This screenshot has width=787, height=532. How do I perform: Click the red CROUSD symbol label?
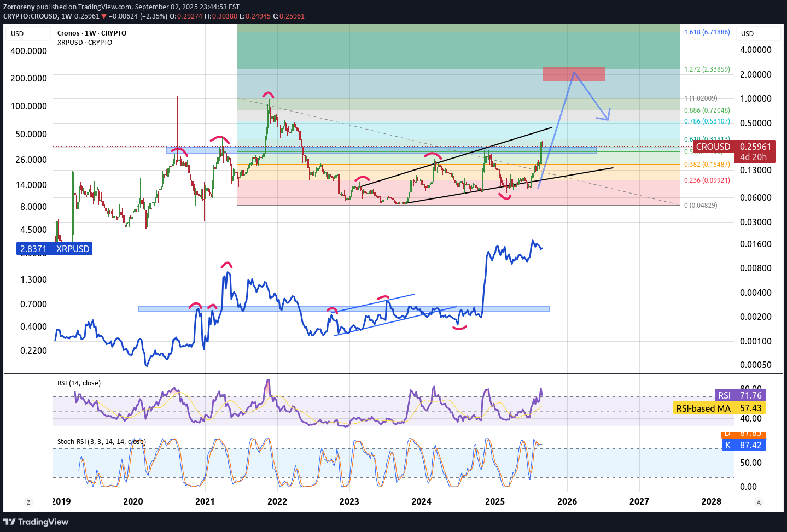(713, 147)
